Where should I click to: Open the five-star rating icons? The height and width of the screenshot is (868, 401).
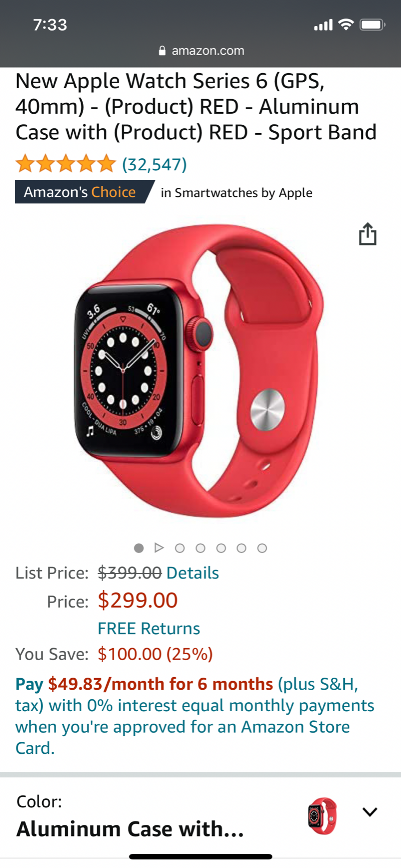point(66,164)
